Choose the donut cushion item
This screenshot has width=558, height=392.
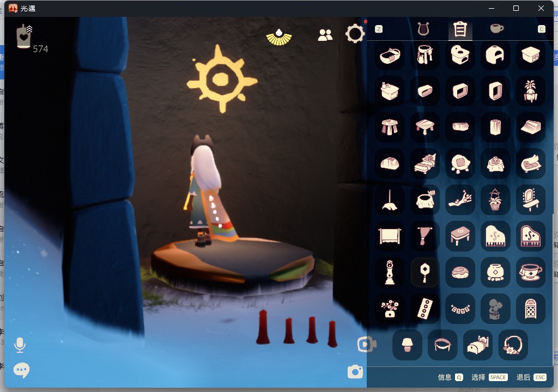(460, 272)
